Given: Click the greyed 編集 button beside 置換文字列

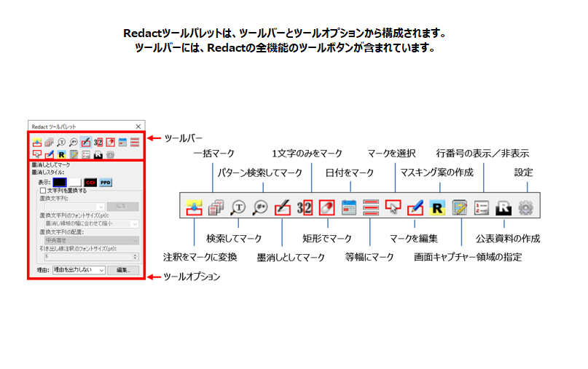Looking at the screenshot, I should (x=122, y=207).
